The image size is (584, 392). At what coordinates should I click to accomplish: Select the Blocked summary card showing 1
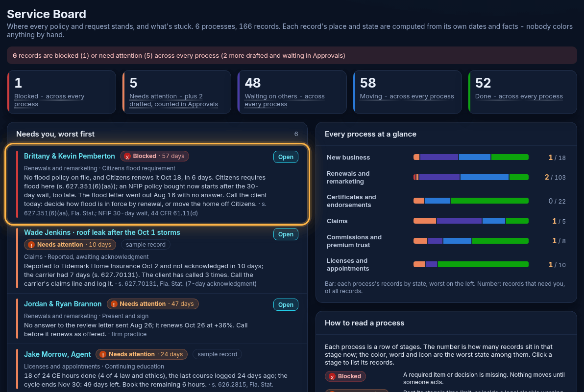point(61,92)
